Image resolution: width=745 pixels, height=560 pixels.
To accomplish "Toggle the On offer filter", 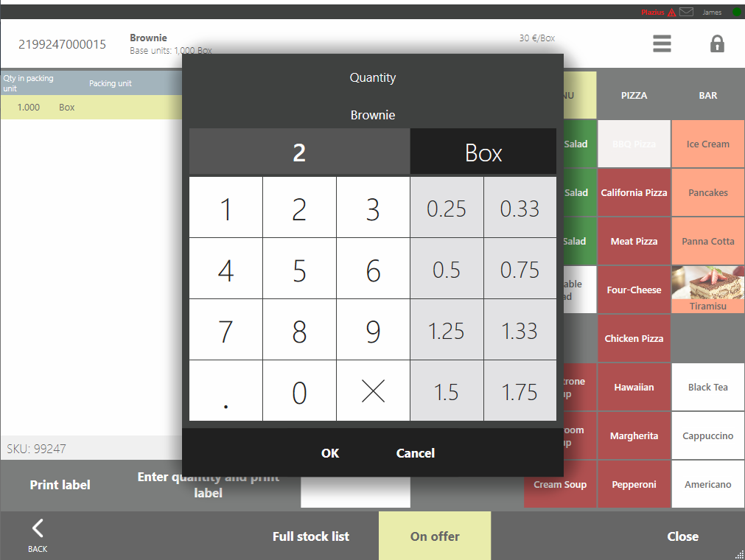I will tap(434, 536).
